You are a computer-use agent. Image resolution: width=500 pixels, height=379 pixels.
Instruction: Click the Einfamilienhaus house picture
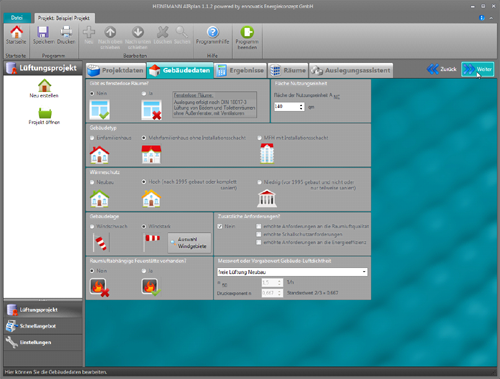(x=99, y=155)
